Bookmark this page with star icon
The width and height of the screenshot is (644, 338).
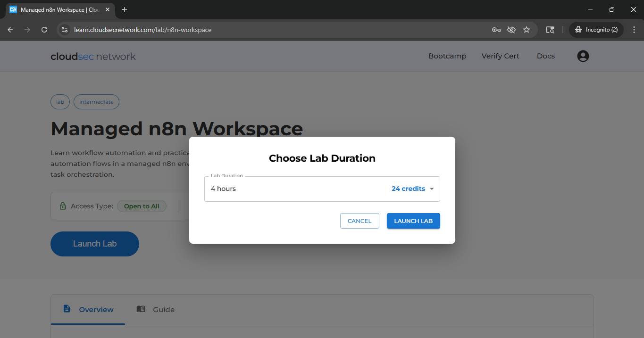click(527, 30)
